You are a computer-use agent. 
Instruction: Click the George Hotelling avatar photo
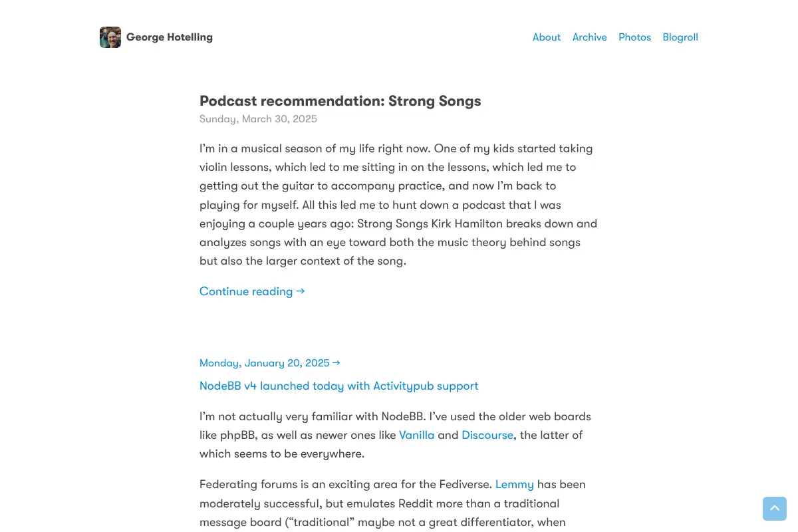(110, 37)
